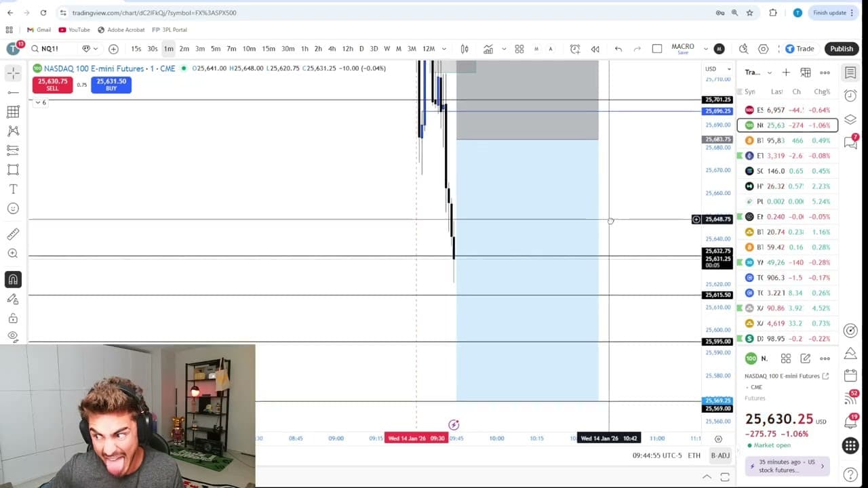
Task: Open the quick search icon
Action: click(x=743, y=49)
